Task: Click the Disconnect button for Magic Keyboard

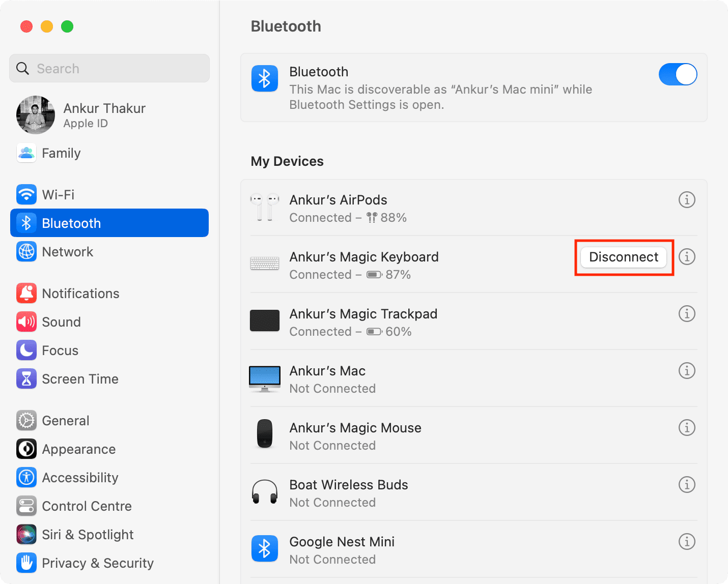Action: click(x=624, y=257)
